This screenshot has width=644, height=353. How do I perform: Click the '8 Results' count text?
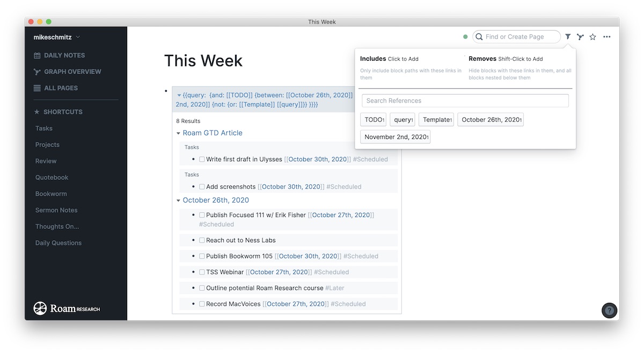tap(188, 121)
